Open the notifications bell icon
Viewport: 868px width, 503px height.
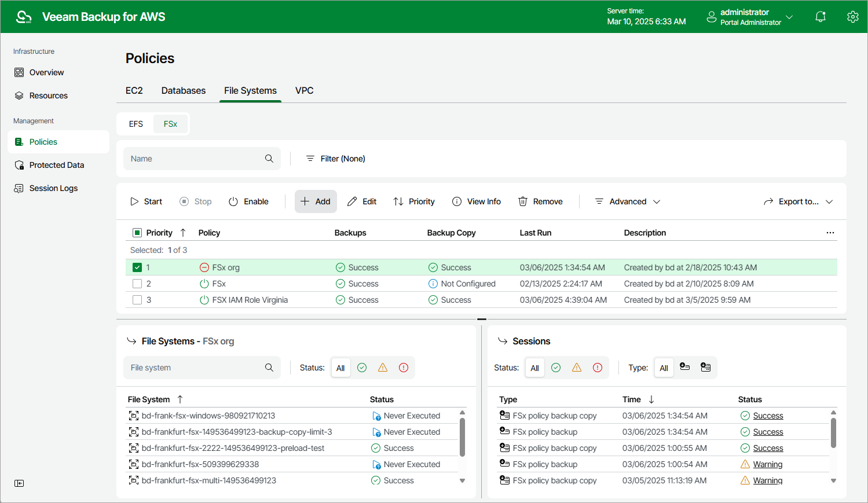click(x=820, y=17)
